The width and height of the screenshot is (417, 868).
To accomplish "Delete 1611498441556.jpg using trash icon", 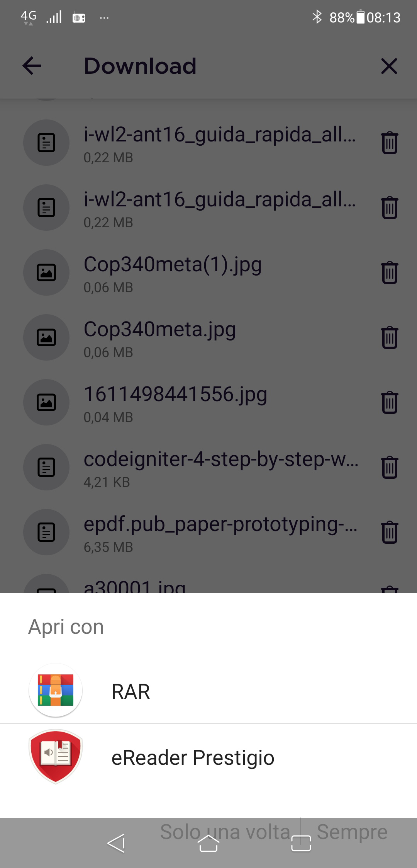I will pos(390,402).
